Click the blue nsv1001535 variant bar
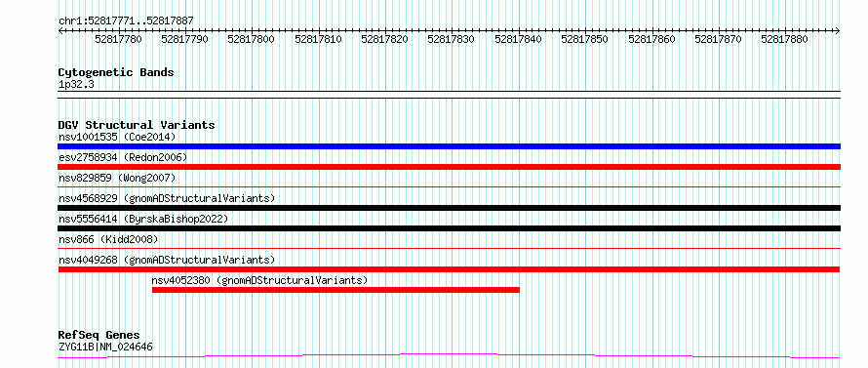The image size is (868, 368). 449,146
